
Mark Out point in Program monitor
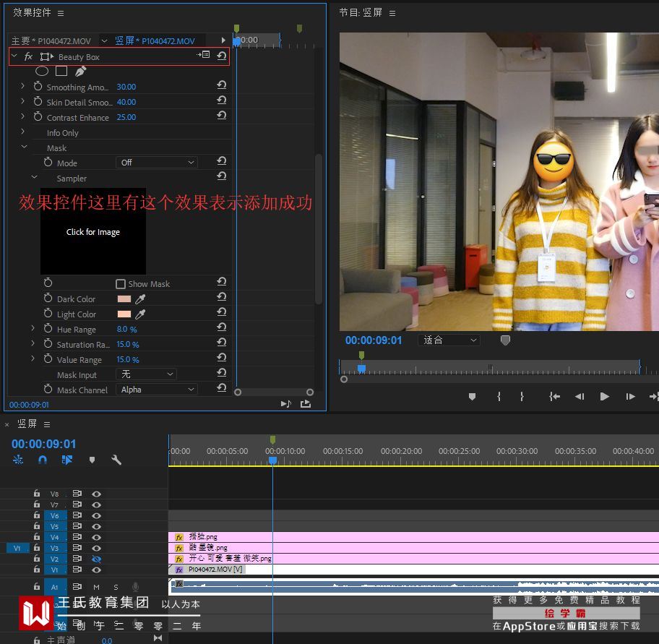[x=522, y=396]
